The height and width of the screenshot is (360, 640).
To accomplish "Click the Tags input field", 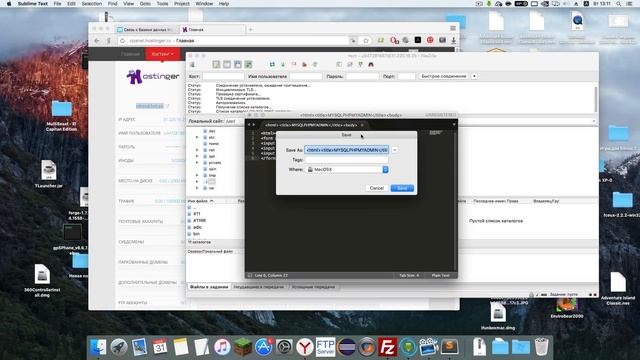I will tap(347, 160).
